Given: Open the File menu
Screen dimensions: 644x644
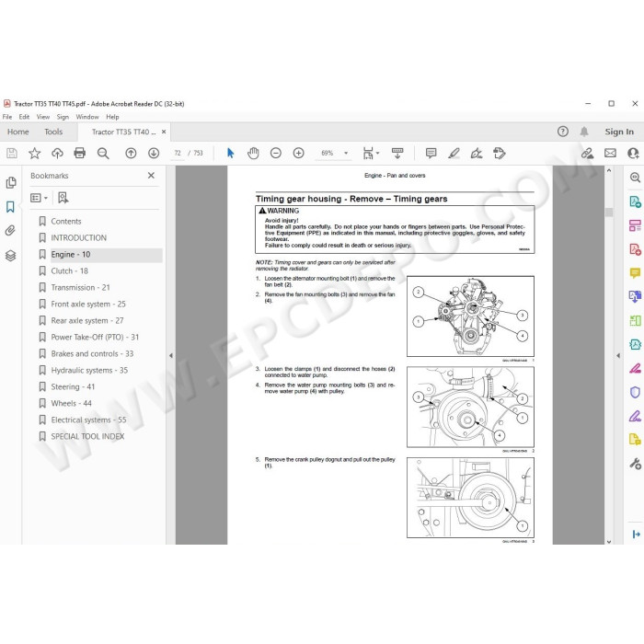Looking at the screenshot, I should 7,117.
